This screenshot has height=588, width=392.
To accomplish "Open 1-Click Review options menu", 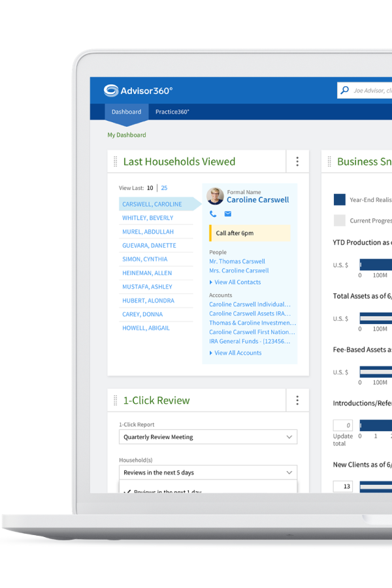I will click(297, 400).
